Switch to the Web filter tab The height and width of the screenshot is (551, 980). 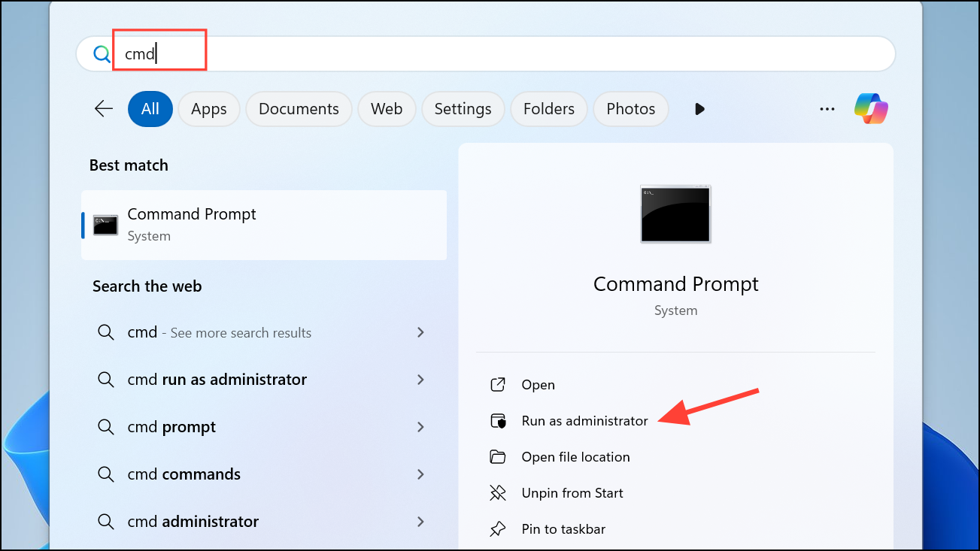click(x=387, y=109)
